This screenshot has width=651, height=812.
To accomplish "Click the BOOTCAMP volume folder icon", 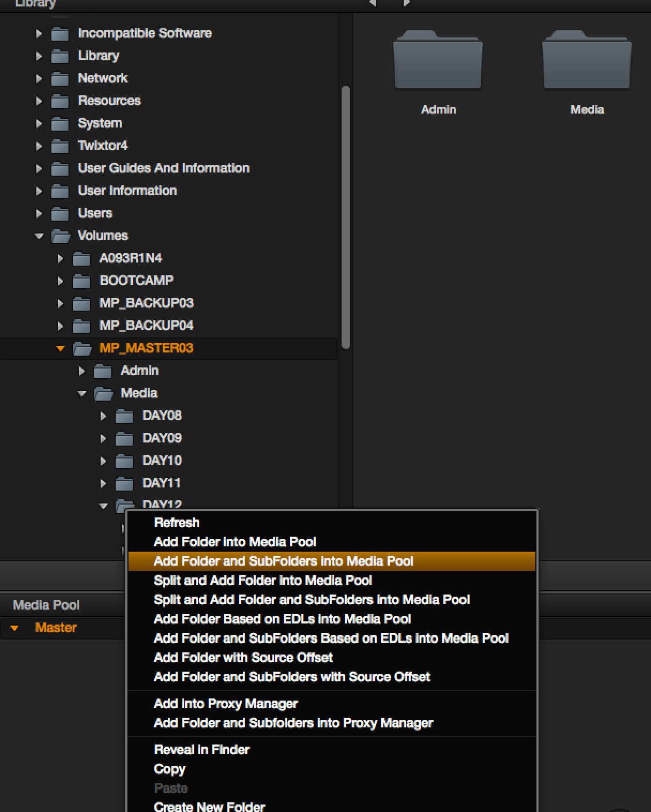I will 81,281.
